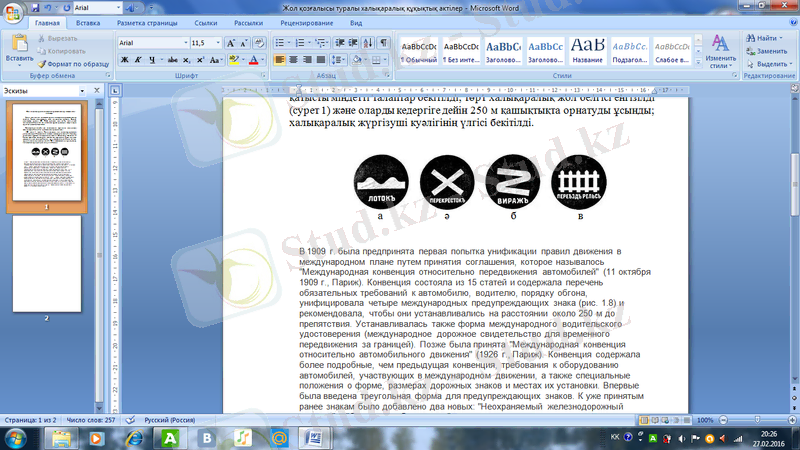Screen dimensions: 800x450
Task: Align text left
Action: (x=280, y=60)
